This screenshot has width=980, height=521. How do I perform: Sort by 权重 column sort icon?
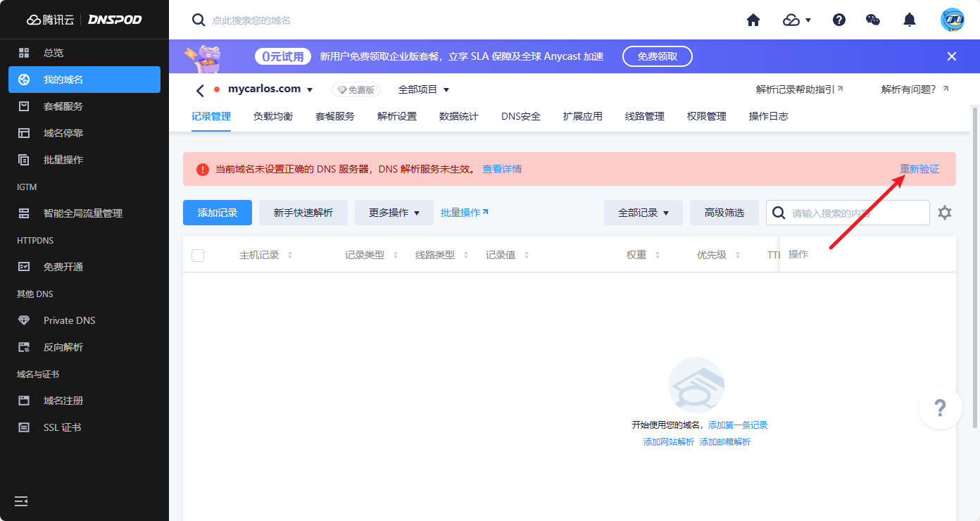tap(658, 255)
